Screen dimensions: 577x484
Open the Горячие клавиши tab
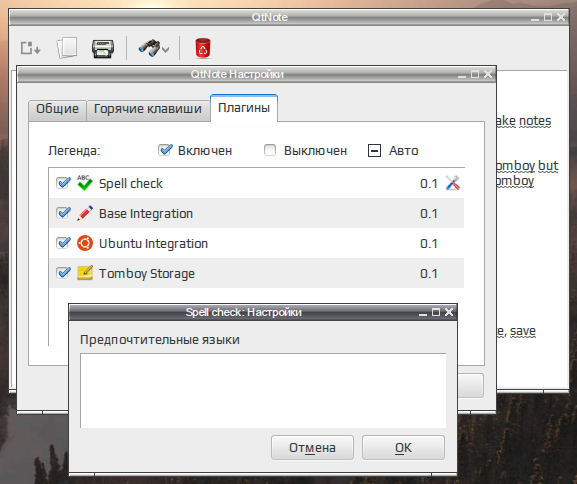[x=148, y=109]
